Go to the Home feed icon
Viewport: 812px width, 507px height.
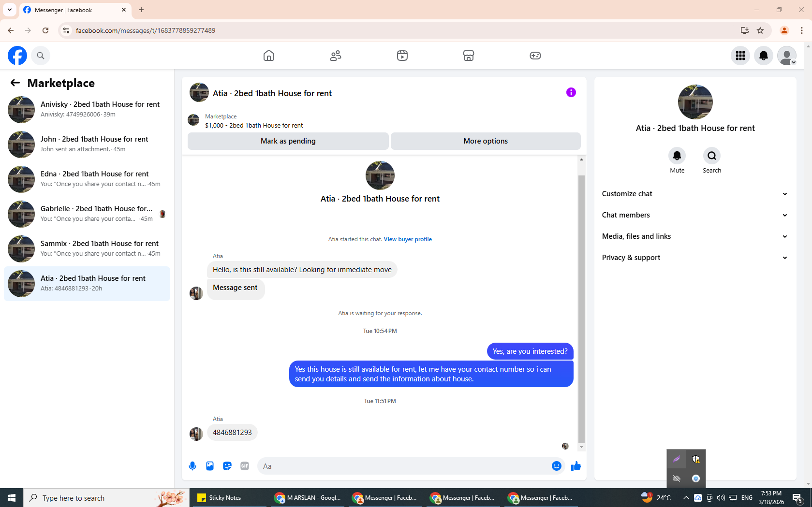point(269,56)
